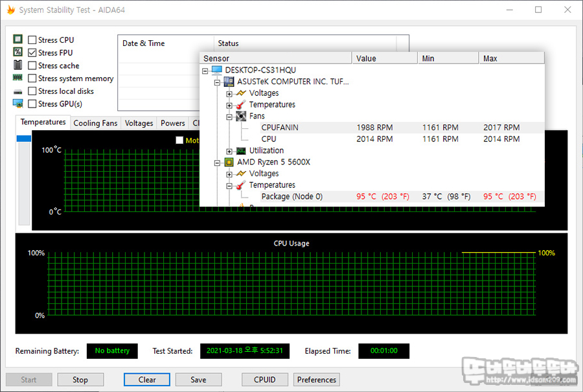Click the fan icon next to Fans
This screenshot has width=583, height=392.
tap(241, 116)
